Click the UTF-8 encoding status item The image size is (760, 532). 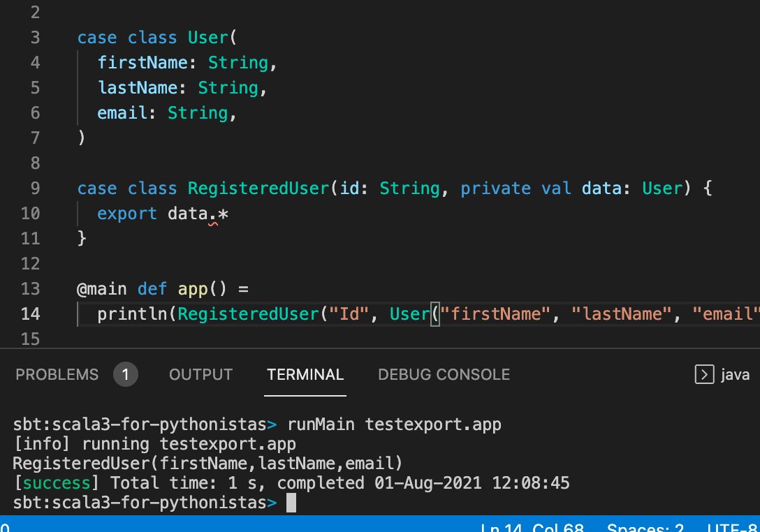coord(733,527)
